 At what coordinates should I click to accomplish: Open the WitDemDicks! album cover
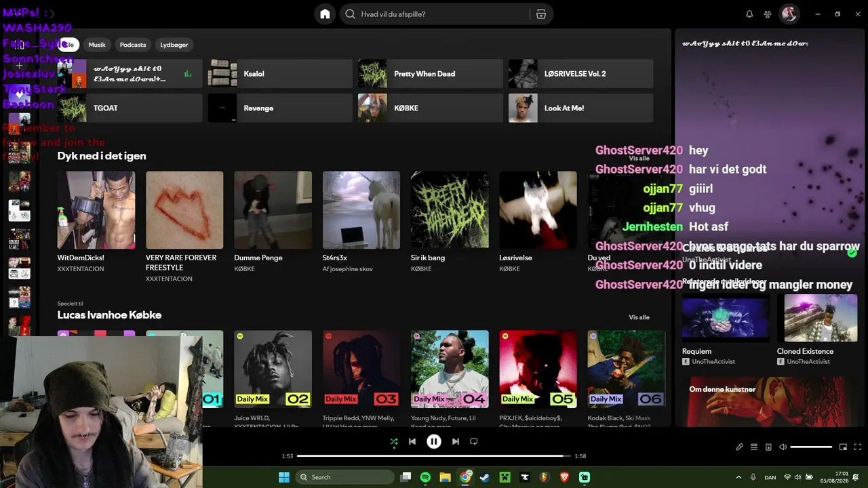[x=96, y=210]
